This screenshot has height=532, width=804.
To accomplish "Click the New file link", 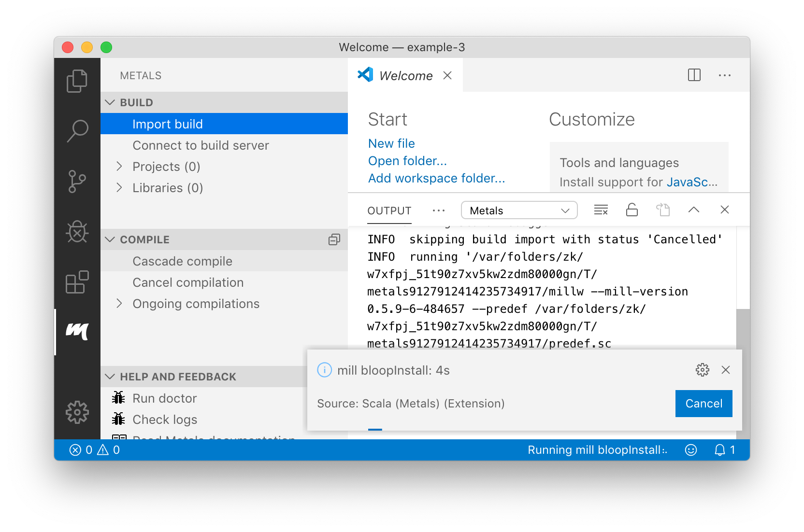I will point(391,143).
